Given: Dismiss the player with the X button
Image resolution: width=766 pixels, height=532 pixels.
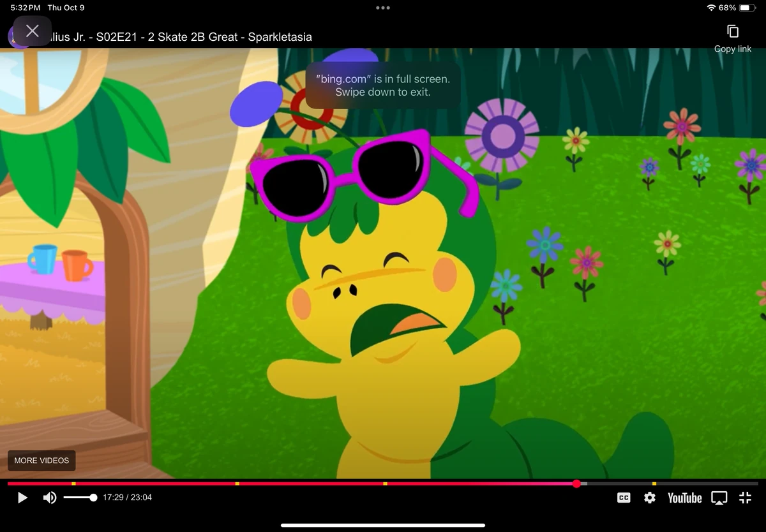Looking at the screenshot, I should (32, 30).
